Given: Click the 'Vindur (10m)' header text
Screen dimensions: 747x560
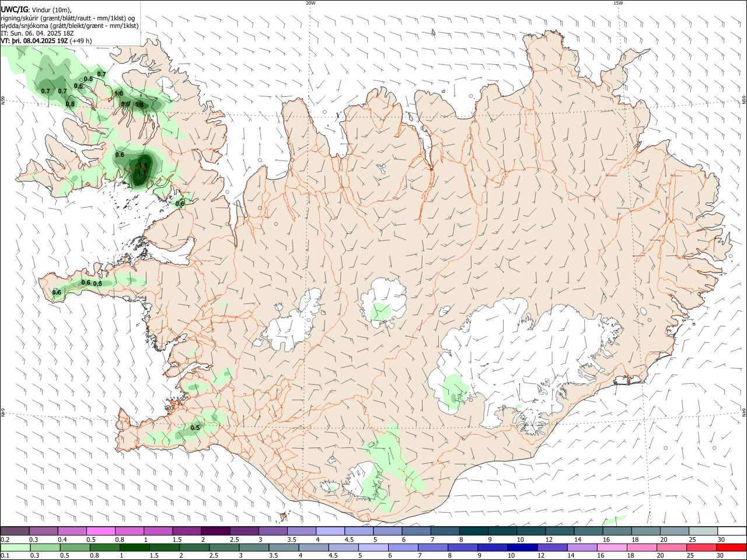Looking at the screenshot, I should click(51, 10).
